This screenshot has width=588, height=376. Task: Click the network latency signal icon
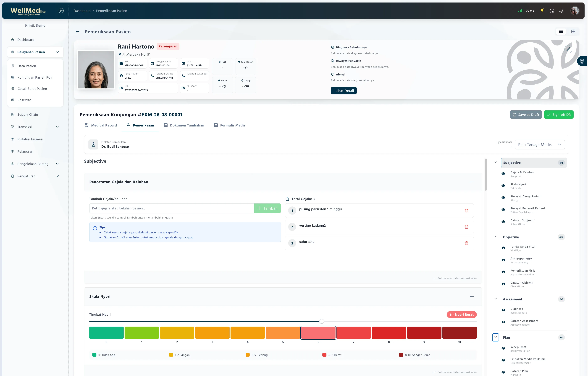pyautogui.click(x=520, y=11)
